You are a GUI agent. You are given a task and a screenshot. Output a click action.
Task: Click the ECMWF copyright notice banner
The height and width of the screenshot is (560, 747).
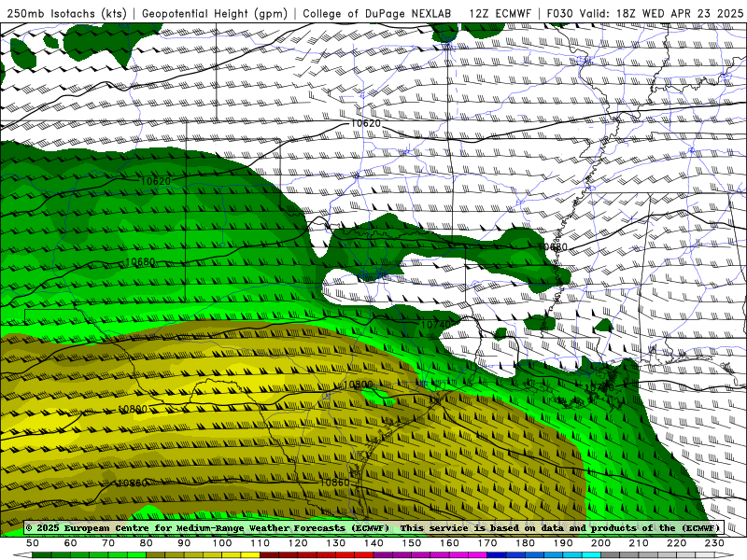[x=373, y=527]
